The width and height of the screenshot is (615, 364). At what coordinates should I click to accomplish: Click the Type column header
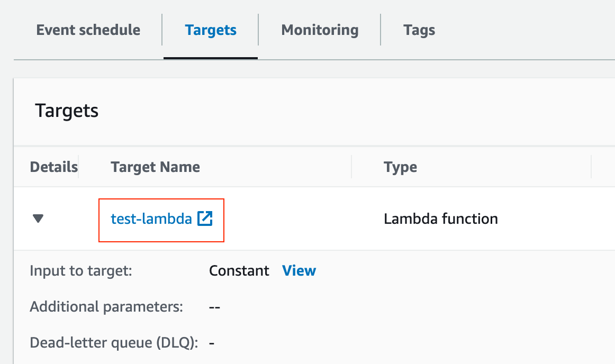400,167
